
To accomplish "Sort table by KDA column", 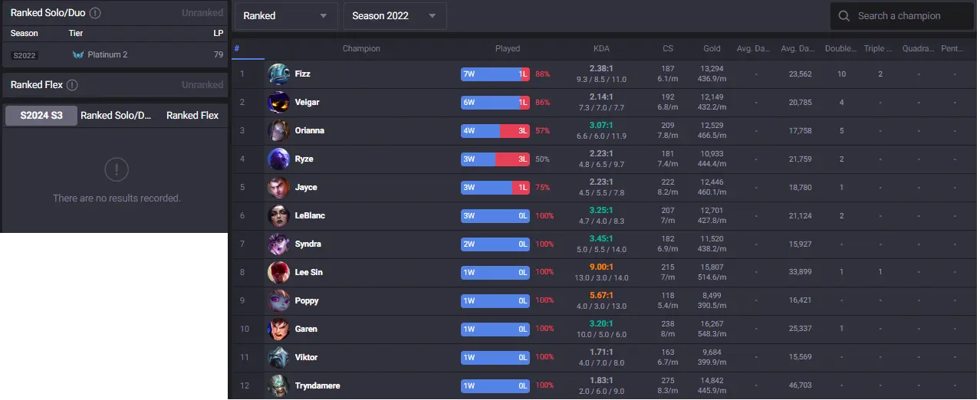I will click(601, 48).
